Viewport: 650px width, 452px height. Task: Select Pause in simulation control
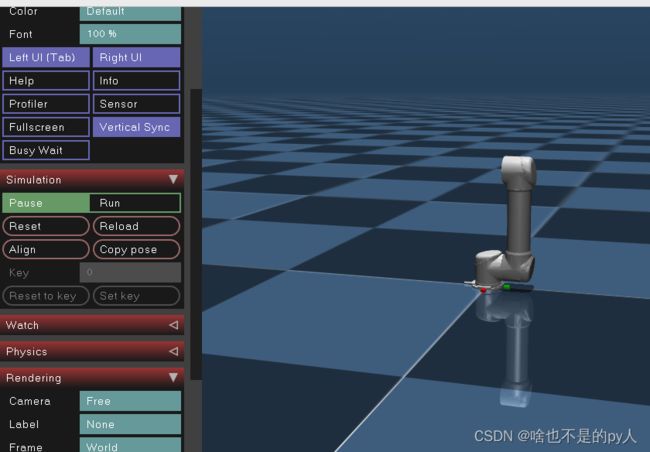point(46,203)
